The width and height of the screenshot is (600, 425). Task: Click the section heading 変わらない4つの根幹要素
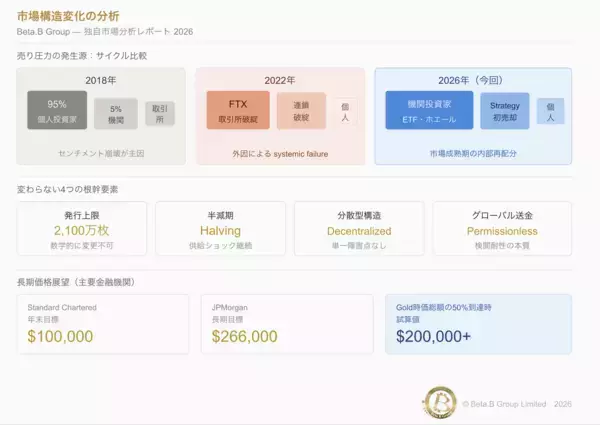click(67, 189)
